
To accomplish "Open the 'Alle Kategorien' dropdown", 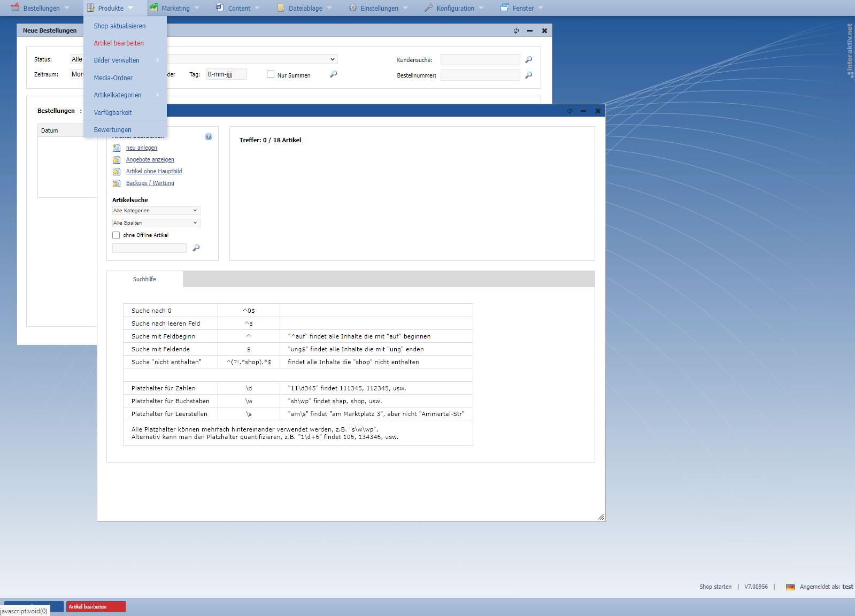I will point(156,211).
